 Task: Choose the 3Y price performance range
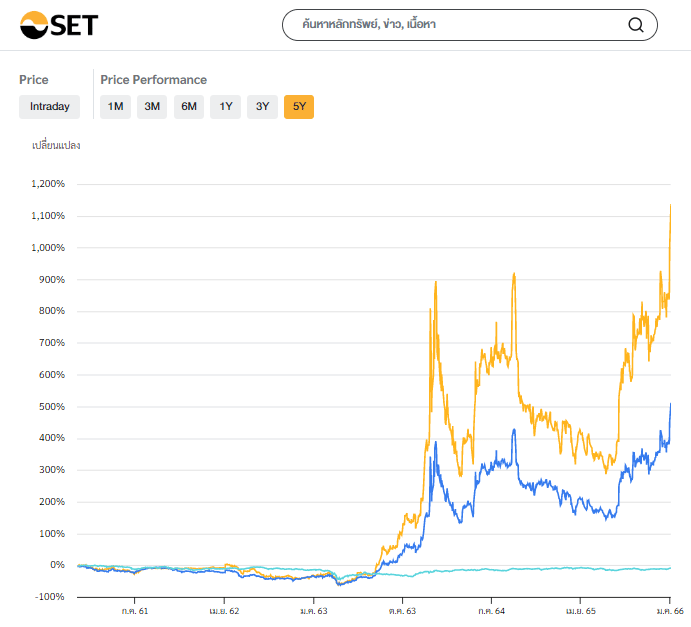[262, 106]
